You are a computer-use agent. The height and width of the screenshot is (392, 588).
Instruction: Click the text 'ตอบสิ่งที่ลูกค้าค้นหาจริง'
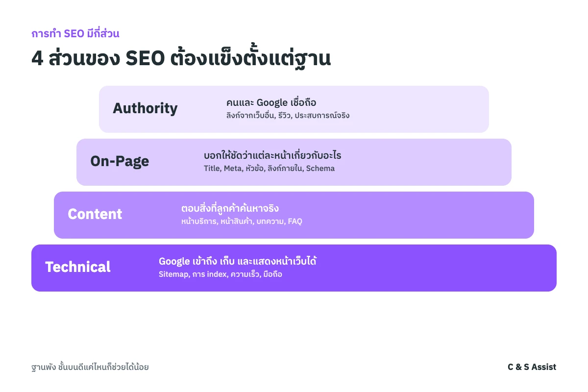230,208
